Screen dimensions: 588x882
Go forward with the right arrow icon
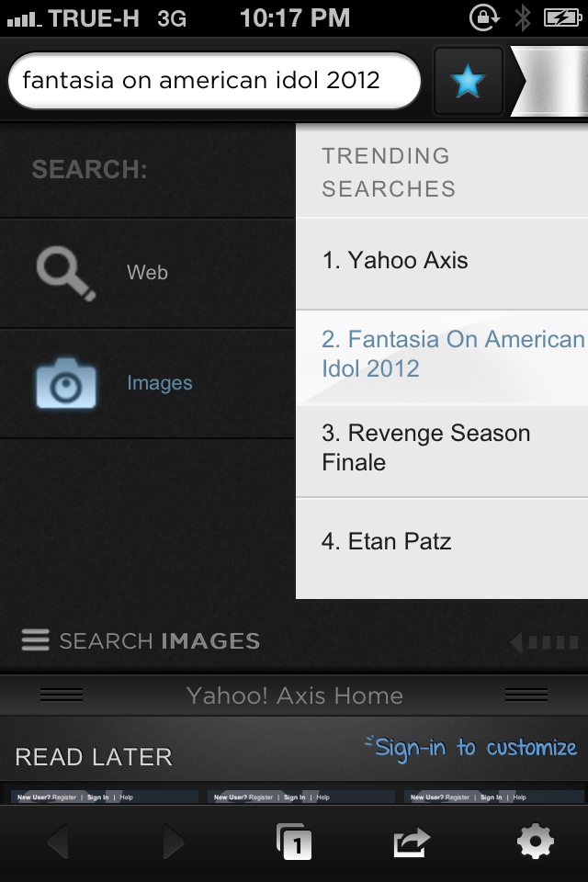tap(174, 842)
